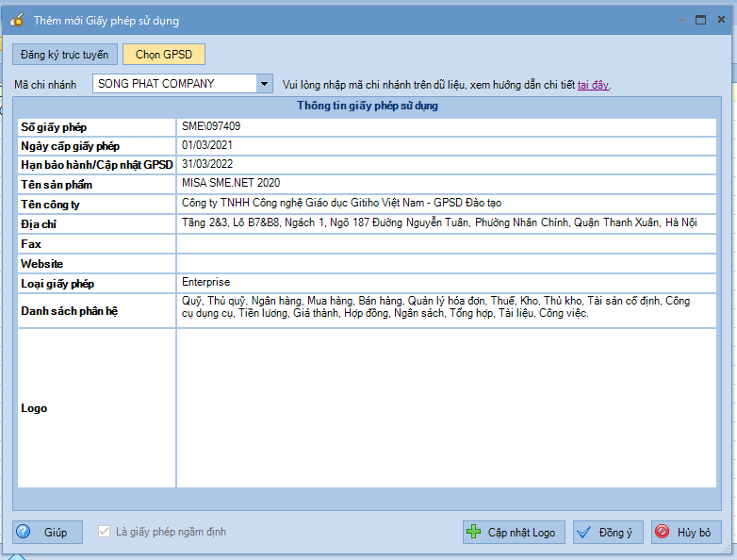
Task: Click the Ngày cấp giấy phép label
Action: (x=70, y=146)
